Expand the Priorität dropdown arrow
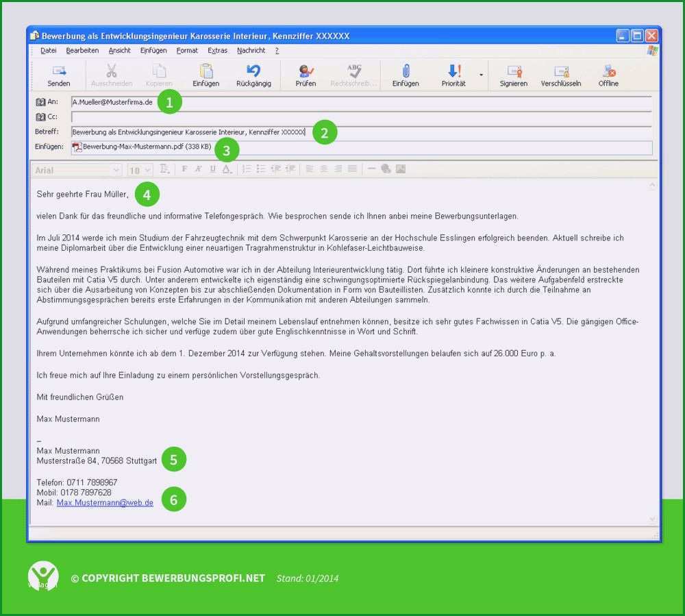The height and width of the screenshot is (616, 685). click(481, 75)
